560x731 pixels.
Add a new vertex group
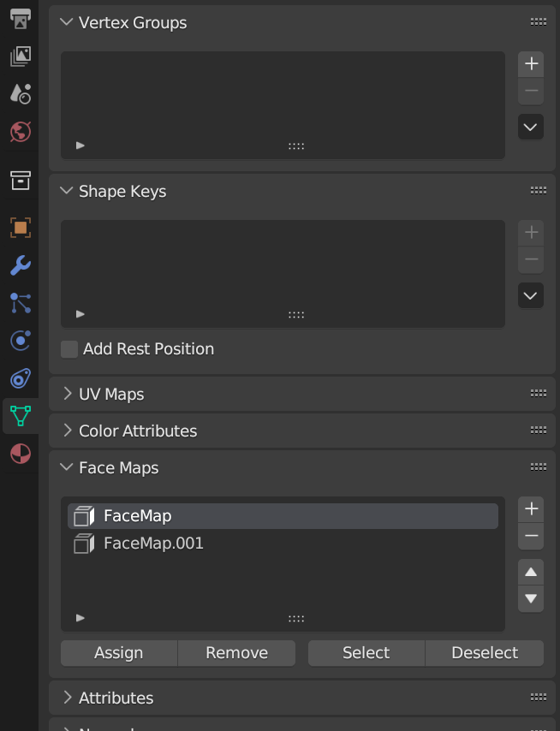coord(531,64)
